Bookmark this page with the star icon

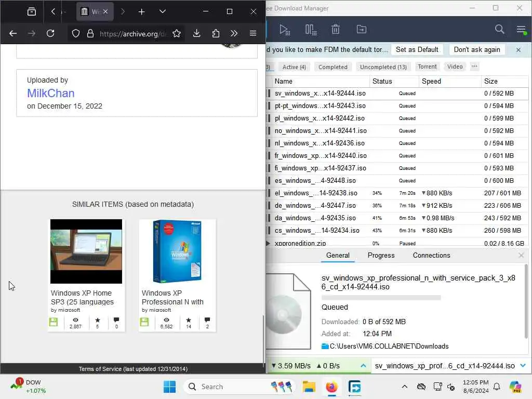point(177,33)
